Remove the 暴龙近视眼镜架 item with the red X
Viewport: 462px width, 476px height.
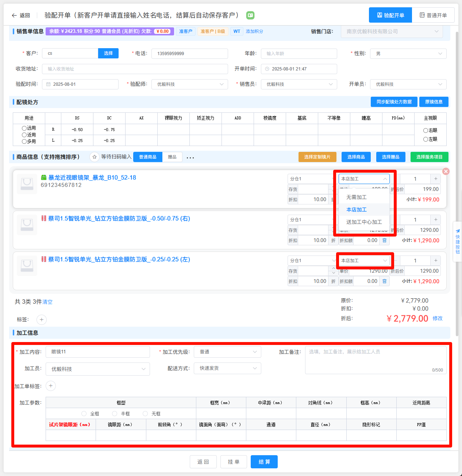coord(446,171)
